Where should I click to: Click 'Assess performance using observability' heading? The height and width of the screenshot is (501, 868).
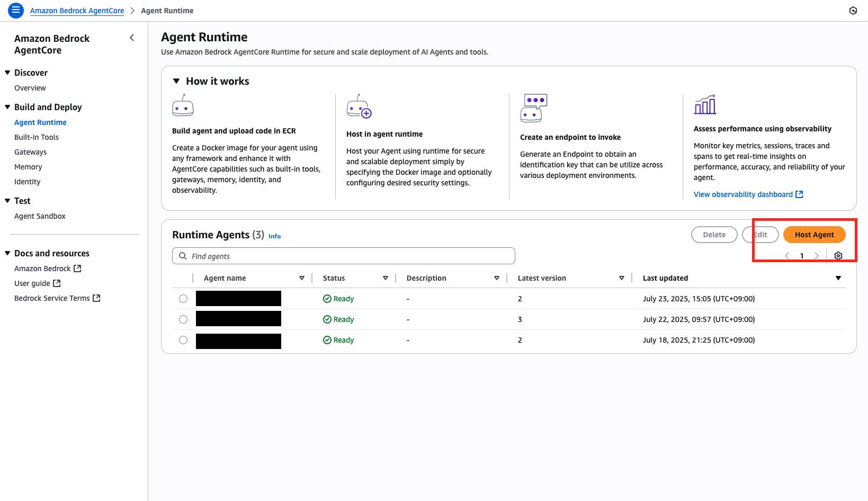click(763, 129)
